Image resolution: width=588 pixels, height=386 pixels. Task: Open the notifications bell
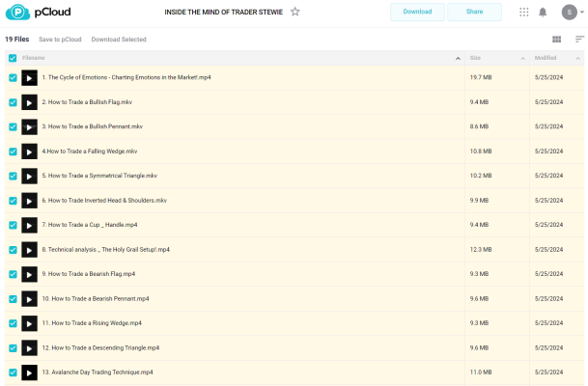coord(542,12)
